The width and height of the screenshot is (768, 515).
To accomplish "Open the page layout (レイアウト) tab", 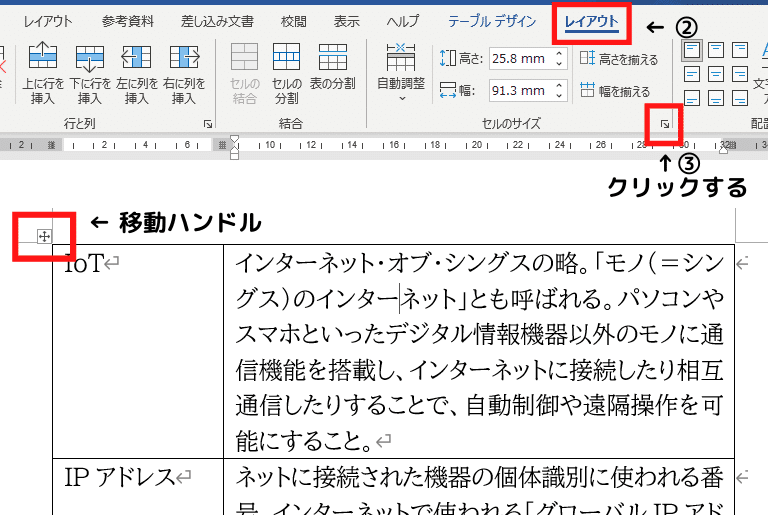I will 48,22.
